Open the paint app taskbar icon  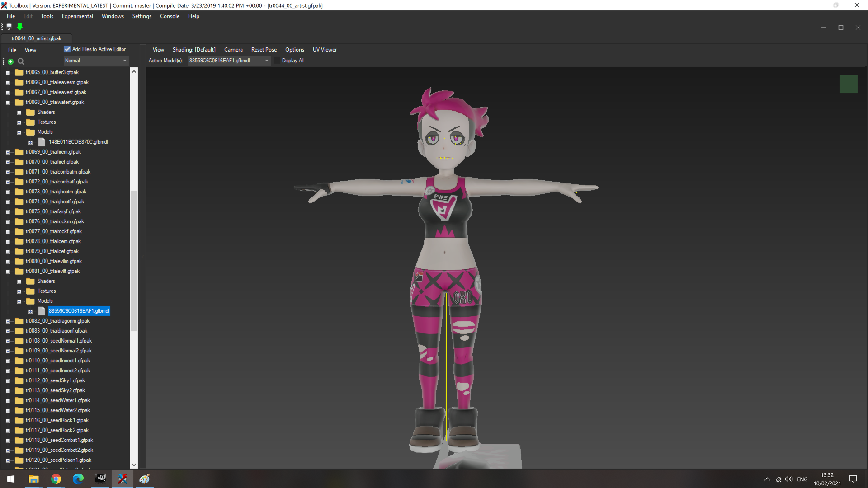pyautogui.click(x=145, y=479)
